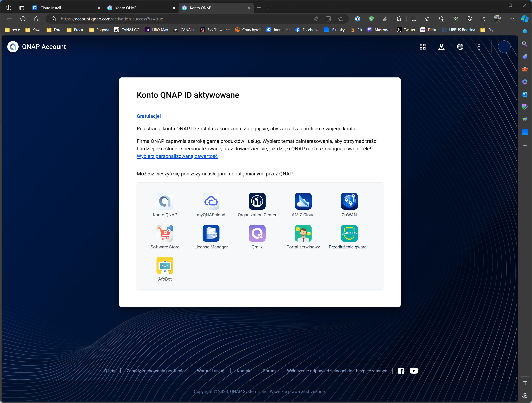Open AfoBot assistant icon
Screen dimensions: 532x403
pyautogui.click(x=165, y=265)
